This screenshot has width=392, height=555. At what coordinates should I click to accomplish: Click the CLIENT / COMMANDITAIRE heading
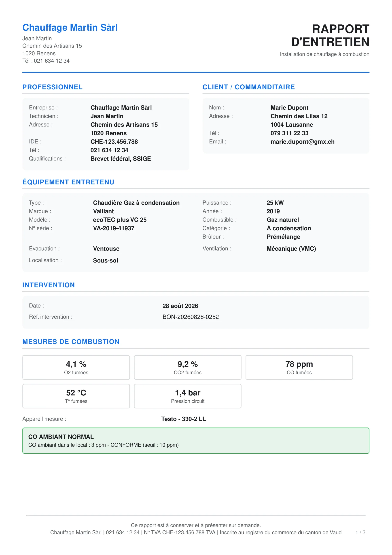point(248,87)
